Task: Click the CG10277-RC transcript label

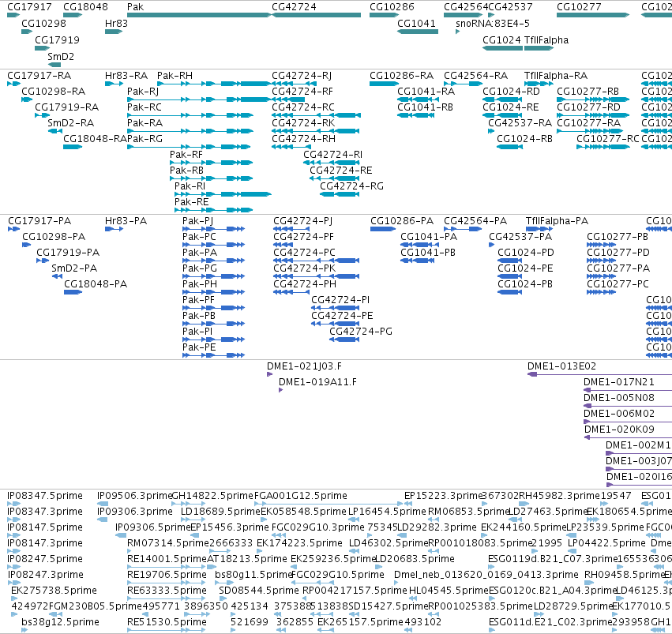Action: [608, 139]
